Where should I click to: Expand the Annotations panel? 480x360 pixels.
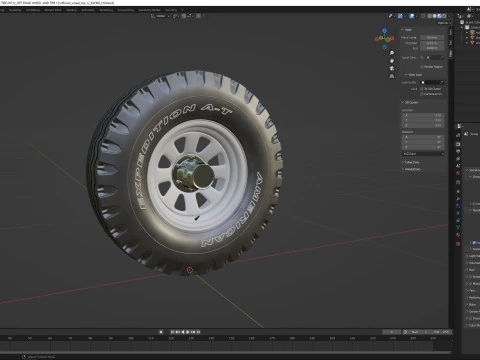pos(411,169)
